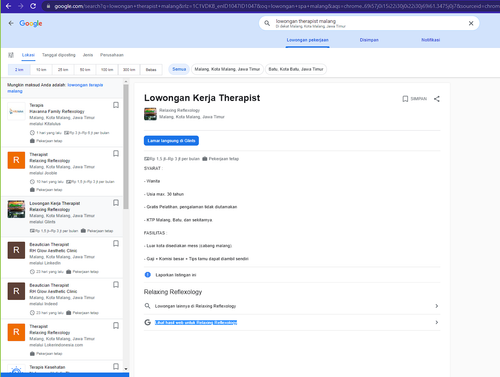Open the highlighted Lihat hasil web link

click(x=196, y=322)
